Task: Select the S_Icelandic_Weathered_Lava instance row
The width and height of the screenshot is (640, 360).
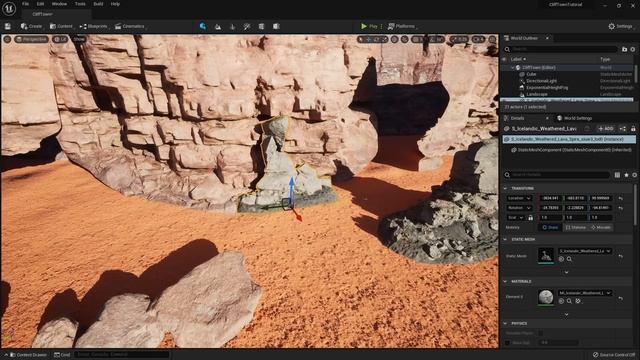Action: tap(569, 139)
